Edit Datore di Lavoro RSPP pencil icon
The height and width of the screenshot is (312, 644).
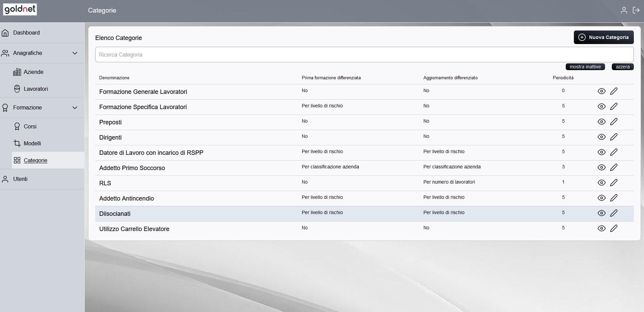[x=614, y=152]
